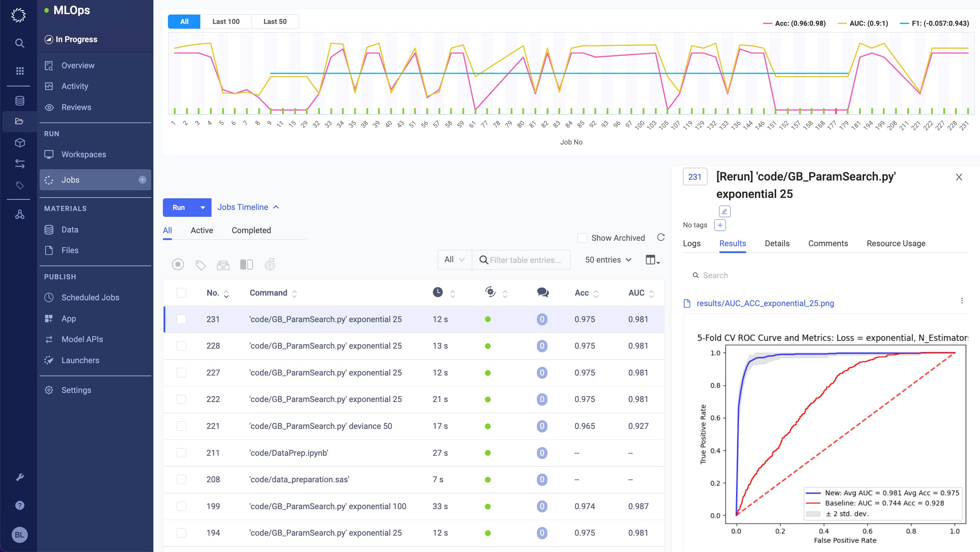Check the row checkbox for job 228

(x=181, y=346)
